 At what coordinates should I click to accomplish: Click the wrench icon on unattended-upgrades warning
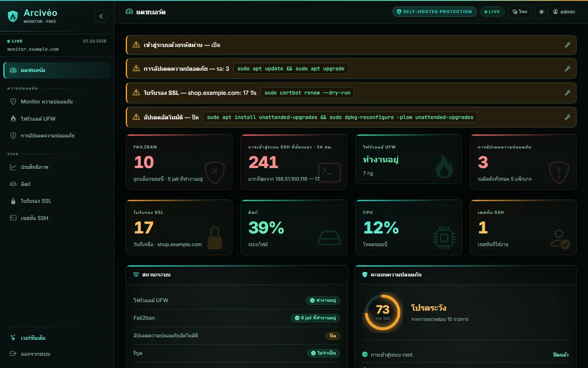pos(568,117)
